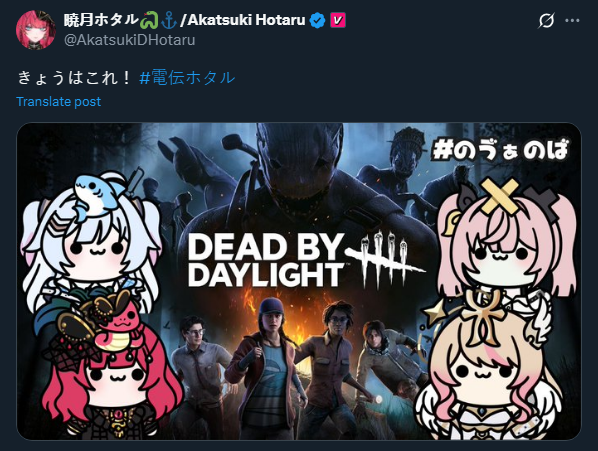Screen dimensions: 598x451
Task: Click the pink V affiliation badge
Action: point(338,20)
